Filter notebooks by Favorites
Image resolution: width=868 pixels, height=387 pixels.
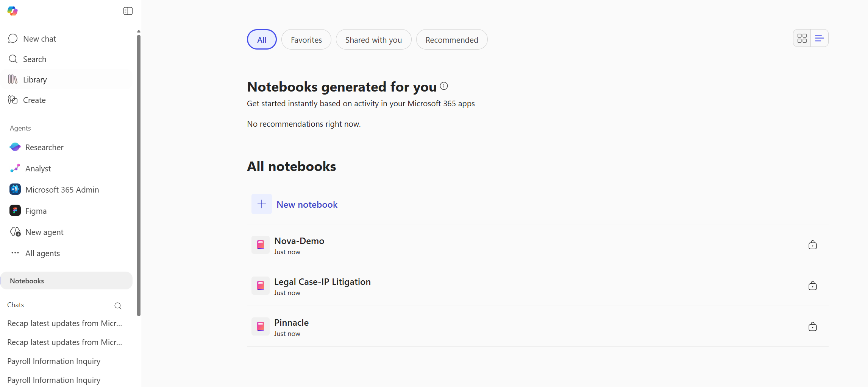306,40
